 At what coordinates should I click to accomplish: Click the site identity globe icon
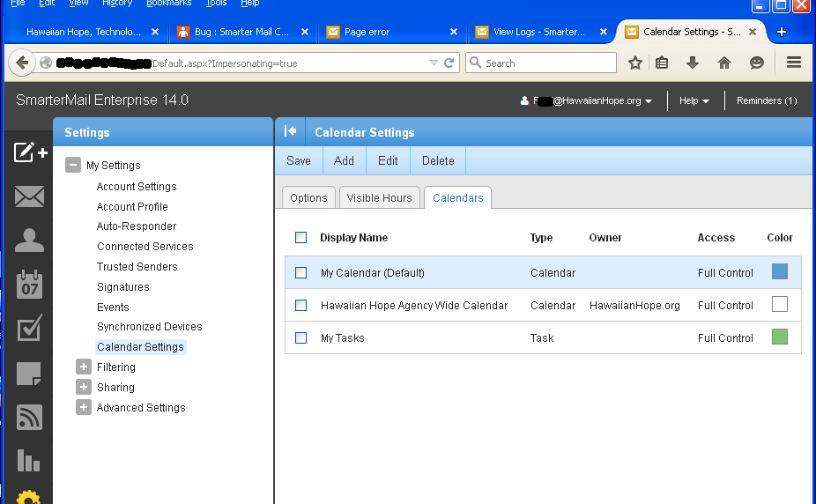46,63
